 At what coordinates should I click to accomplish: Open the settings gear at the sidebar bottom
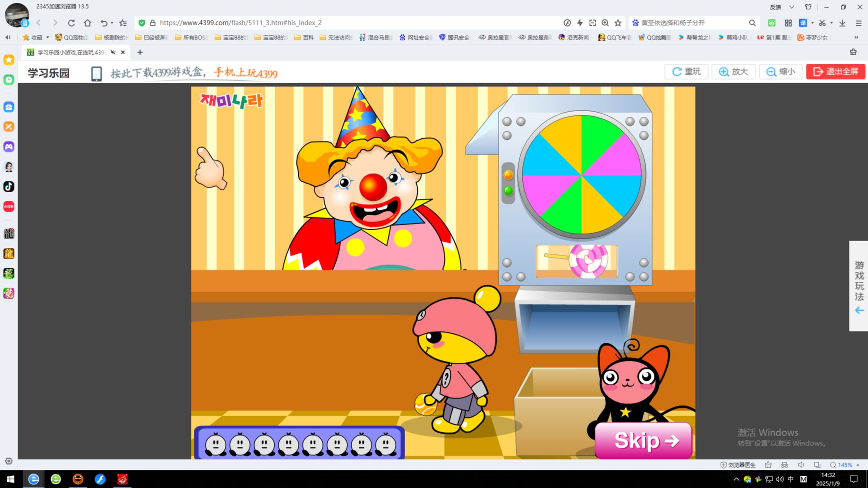(x=9, y=461)
